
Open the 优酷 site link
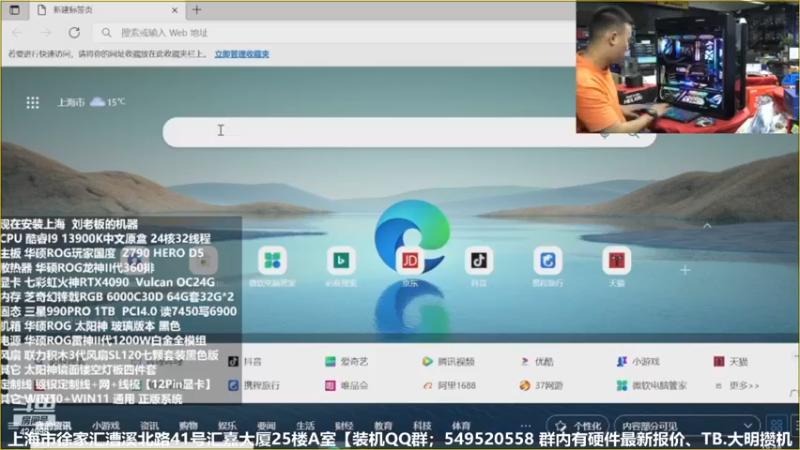point(537,362)
